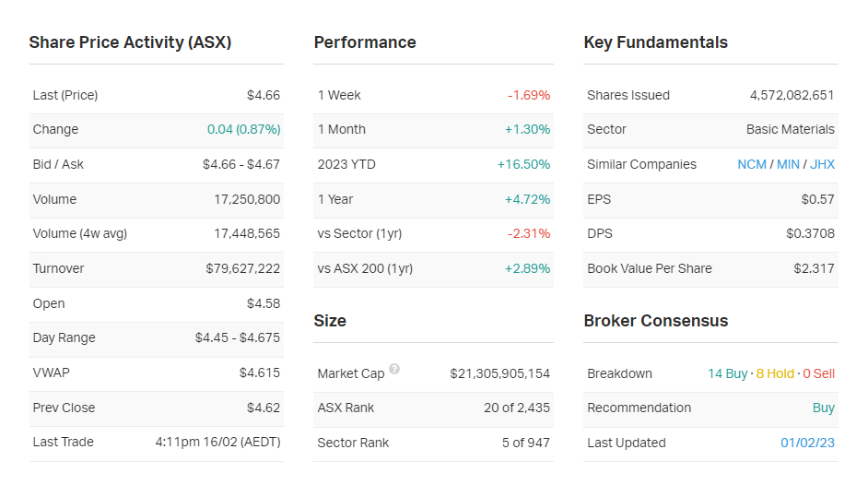Click the Shares Issued value 4,572,082,651
Screen dimensions: 868x485
click(x=792, y=95)
